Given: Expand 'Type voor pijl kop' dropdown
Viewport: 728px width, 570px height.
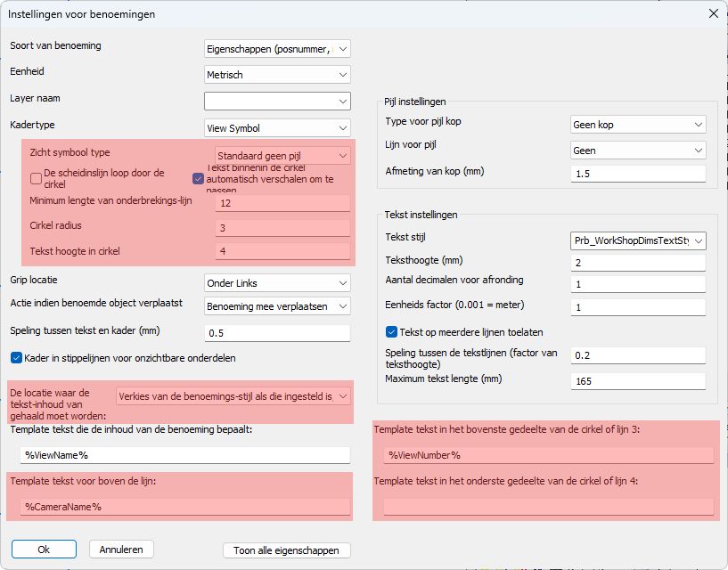Looking at the screenshot, I should coord(638,125).
